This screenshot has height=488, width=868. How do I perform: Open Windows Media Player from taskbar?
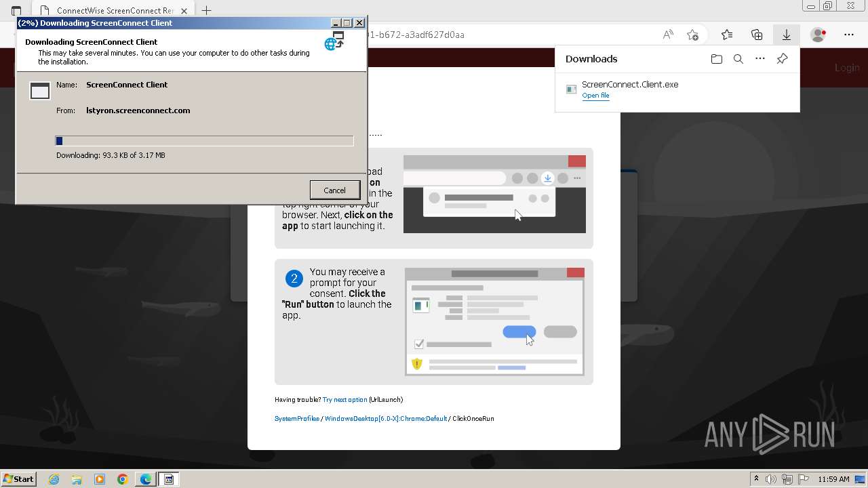pos(100,479)
